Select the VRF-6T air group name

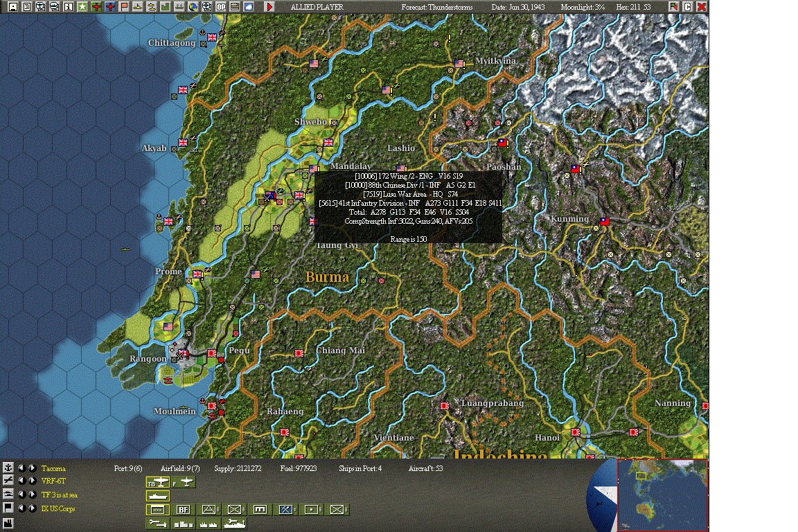coord(53,481)
